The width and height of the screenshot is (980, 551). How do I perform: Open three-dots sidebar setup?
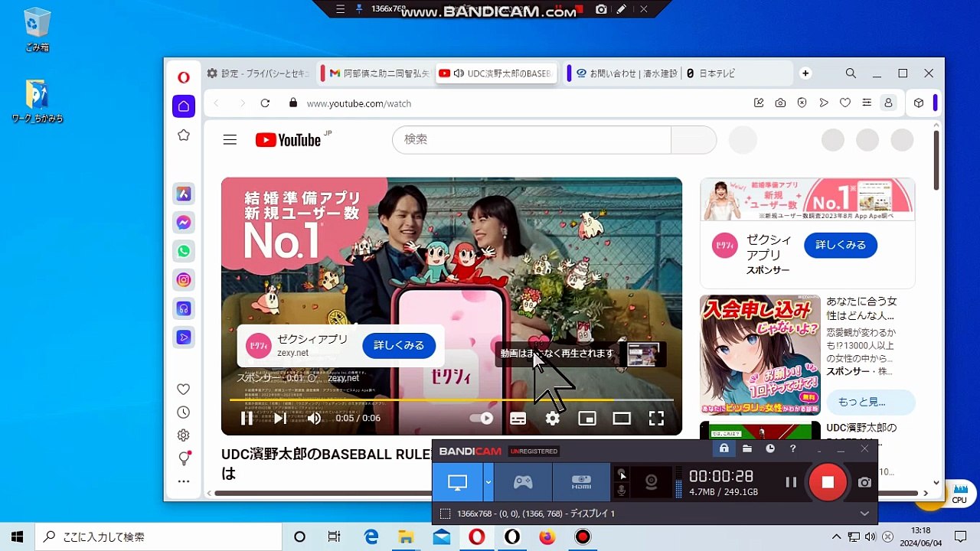(184, 481)
